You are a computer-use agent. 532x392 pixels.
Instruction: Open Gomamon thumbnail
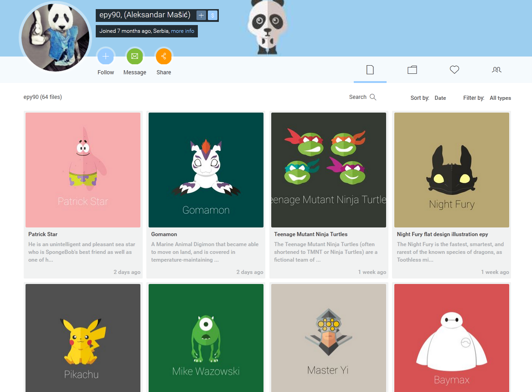coord(206,170)
